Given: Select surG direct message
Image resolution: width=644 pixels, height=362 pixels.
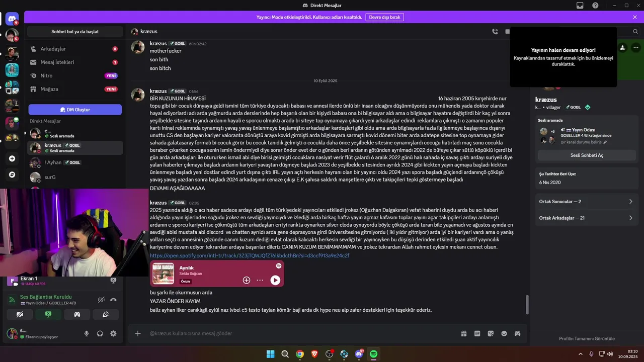Looking at the screenshot, I should click(75, 177).
